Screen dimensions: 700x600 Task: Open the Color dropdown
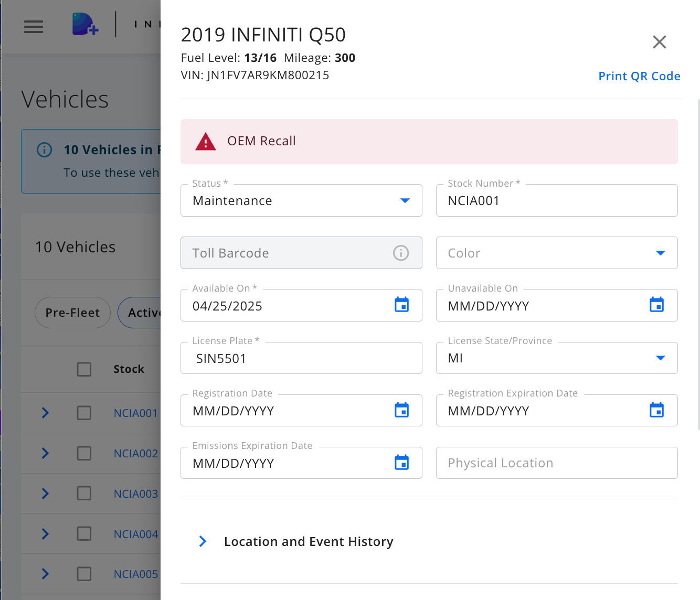coord(557,253)
